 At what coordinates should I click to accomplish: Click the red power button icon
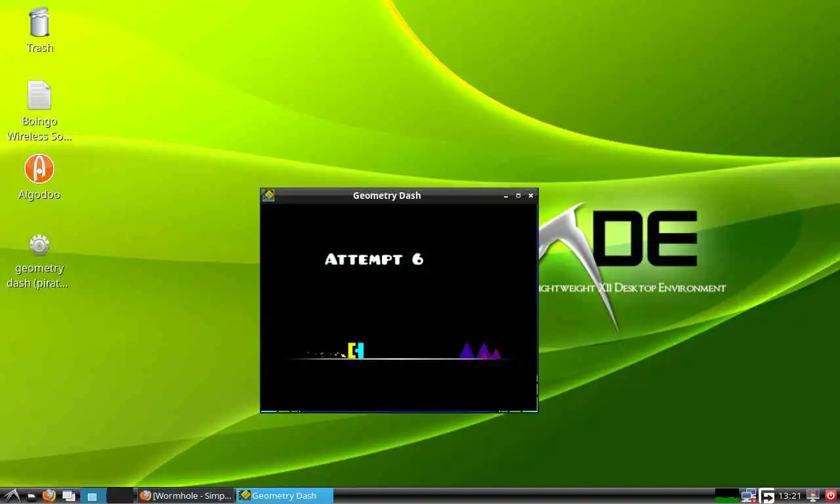(831, 495)
